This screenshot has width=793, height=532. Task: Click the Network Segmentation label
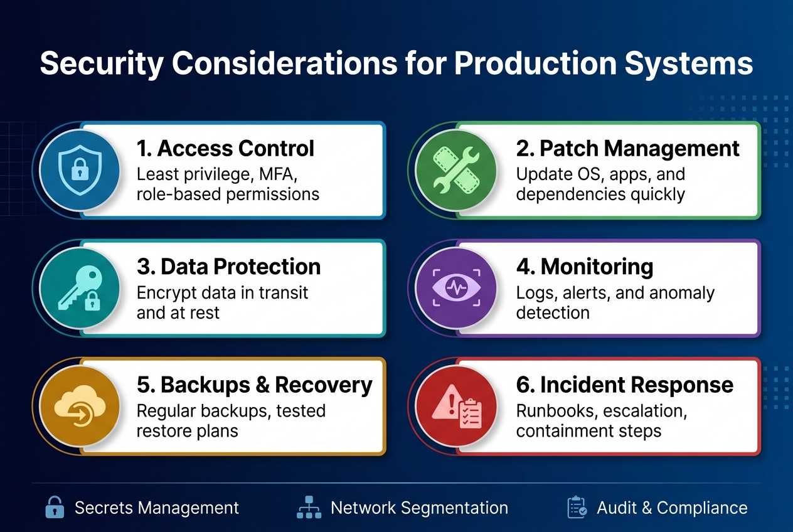(x=418, y=508)
